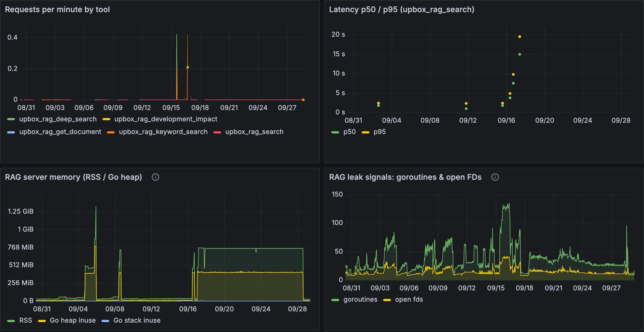Viewport: 644px width, 332px height.
Task: Toggle upbox_rag_search legend series
Action: tap(254, 132)
